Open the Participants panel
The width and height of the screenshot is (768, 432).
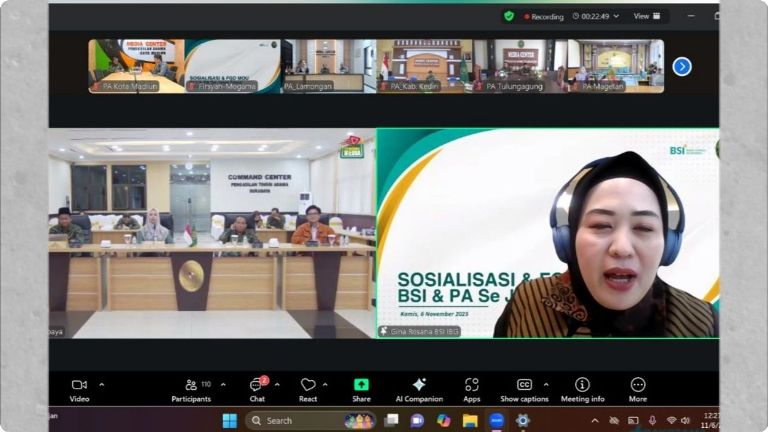click(x=190, y=385)
